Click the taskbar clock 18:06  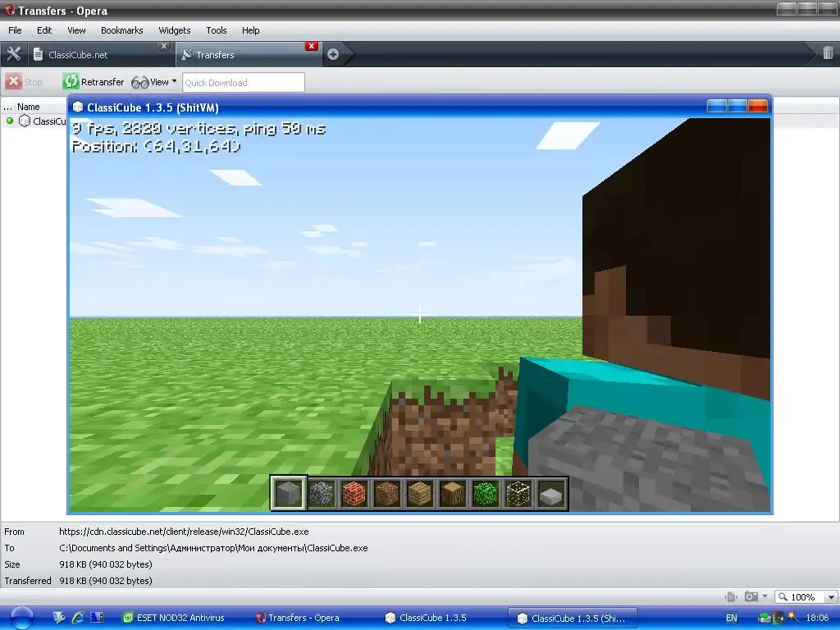click(817, 618)
